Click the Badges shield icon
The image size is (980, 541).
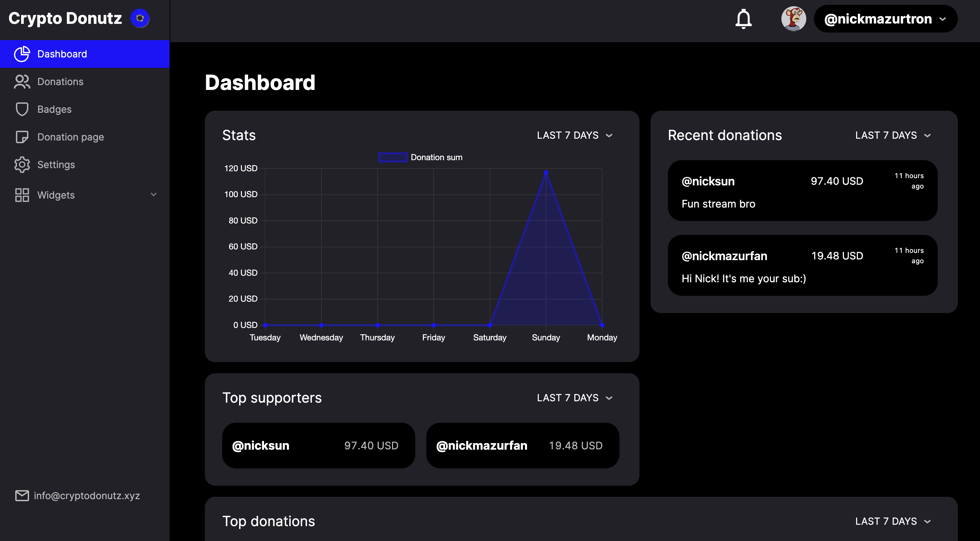pos(22,110)
